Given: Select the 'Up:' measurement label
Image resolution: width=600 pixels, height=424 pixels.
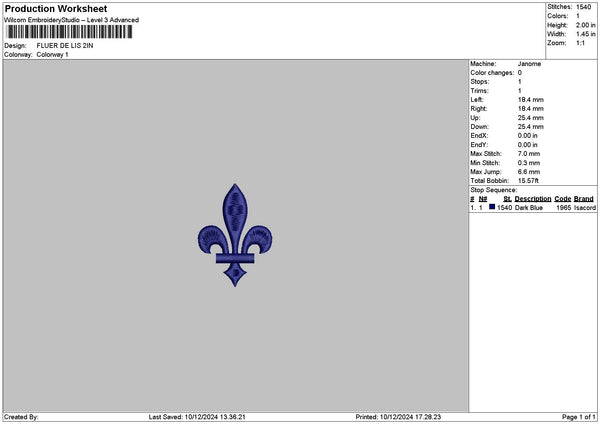Looking at the screenshot, I should pyautogui.click(x=475, y=118).
